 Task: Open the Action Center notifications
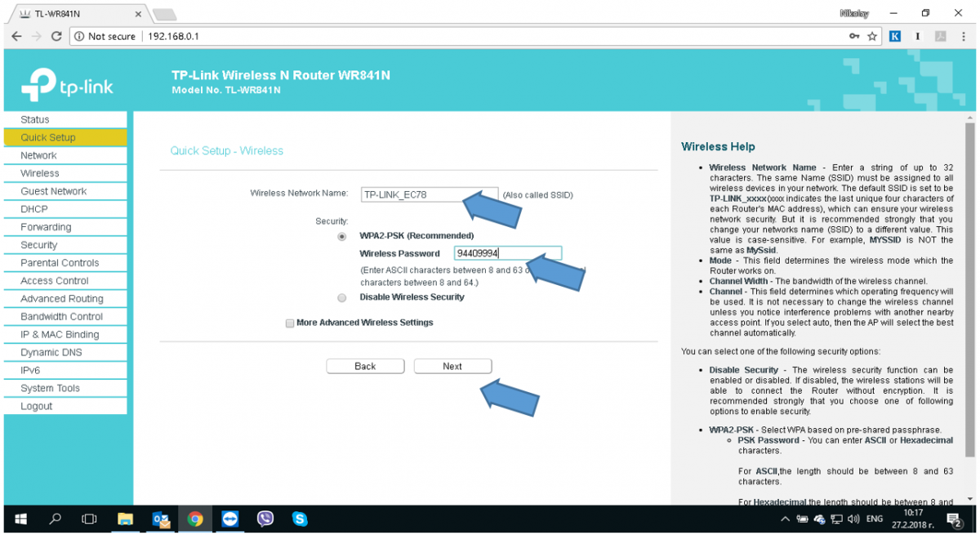953,519
